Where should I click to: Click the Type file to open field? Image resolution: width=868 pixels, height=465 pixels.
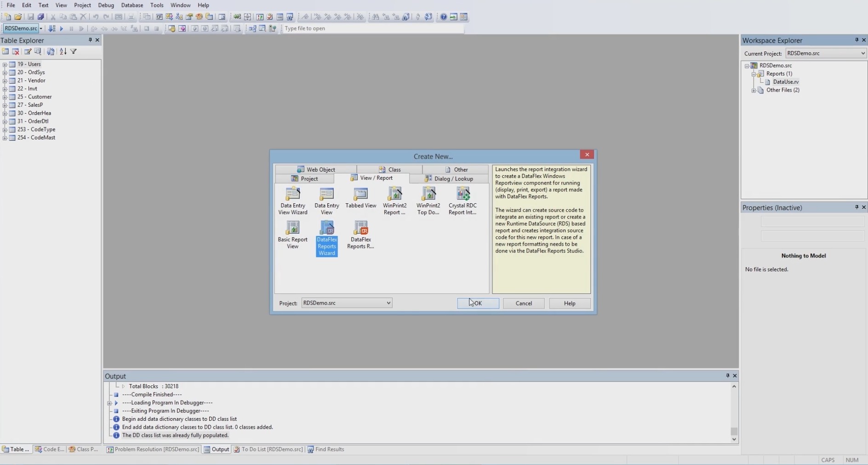372,29
